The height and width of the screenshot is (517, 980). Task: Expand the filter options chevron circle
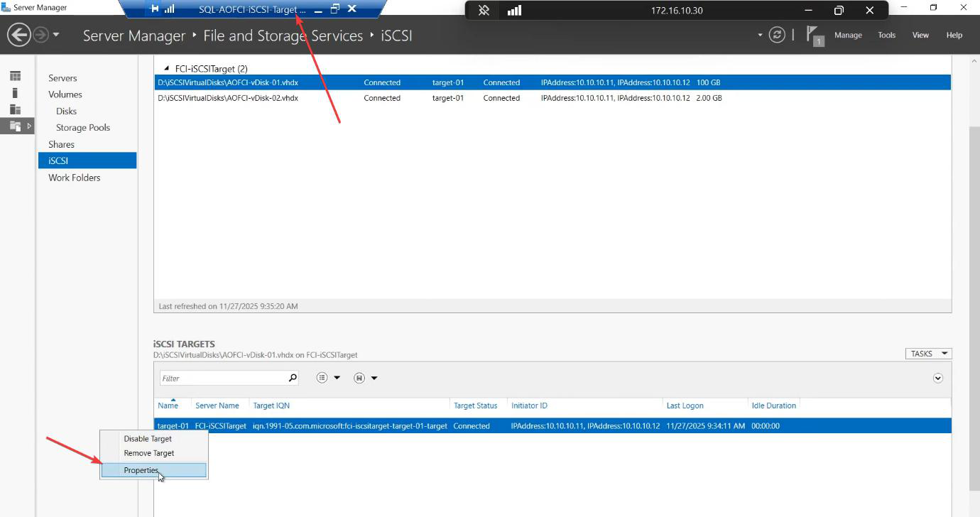point(938,378)
